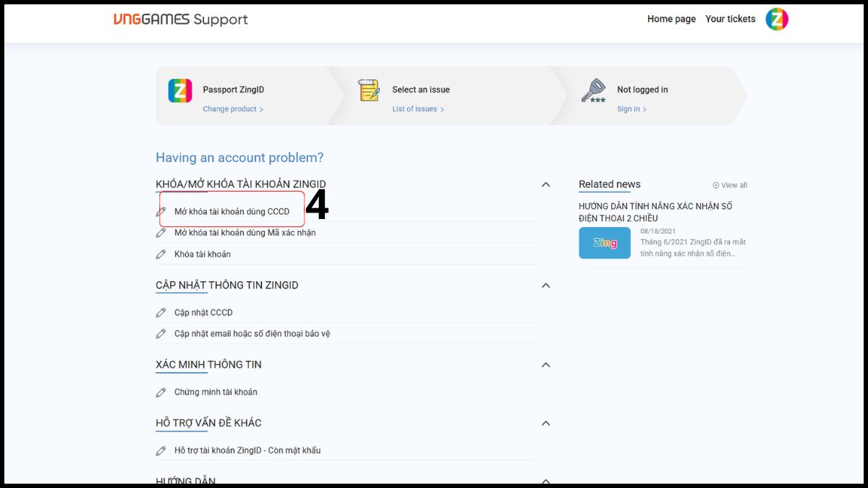Collapse the KHÓA/MỞ KHÓA TÀI KHOẢN ZINGID section

click(x=546, y=184)
